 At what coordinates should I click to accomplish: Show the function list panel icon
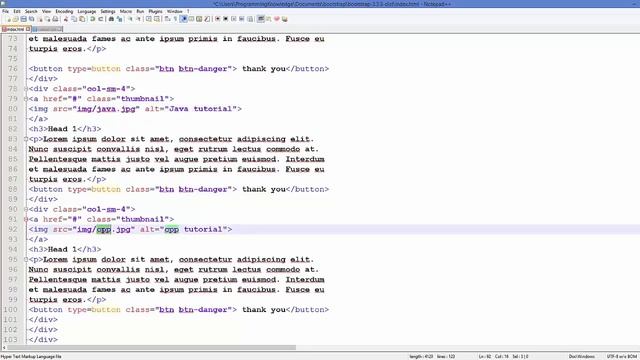point(207,19)
